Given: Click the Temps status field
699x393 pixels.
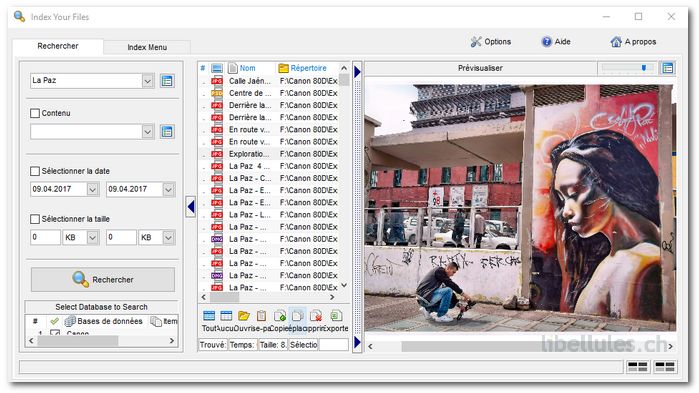Looking at the screenshot, I should click(243, 345).
